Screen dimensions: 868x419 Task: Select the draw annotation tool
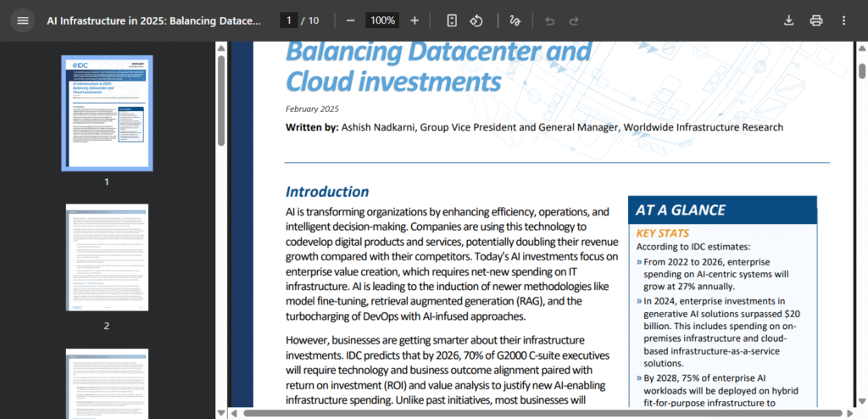tap(515, 20)
